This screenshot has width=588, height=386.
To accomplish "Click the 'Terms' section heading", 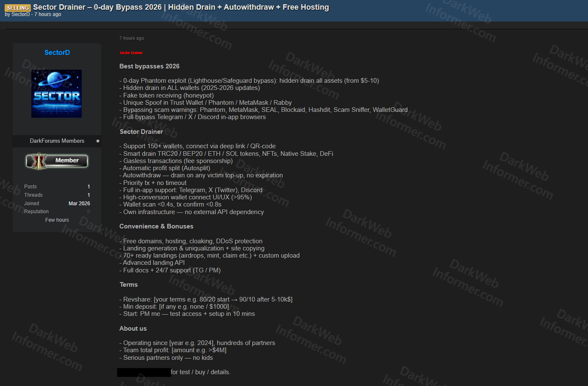I will (x=129, y=285).
